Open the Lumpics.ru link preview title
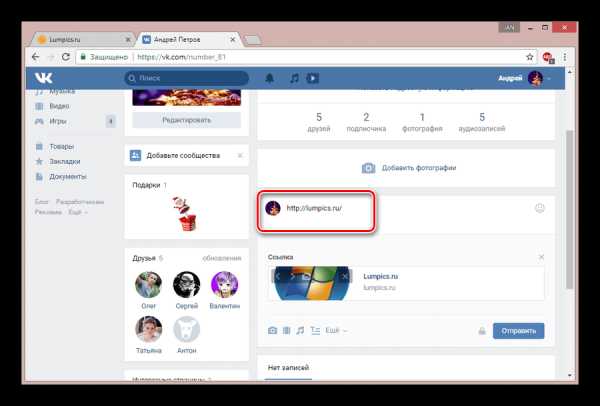This screenshot has height=406, width=600. coord(380,276)
